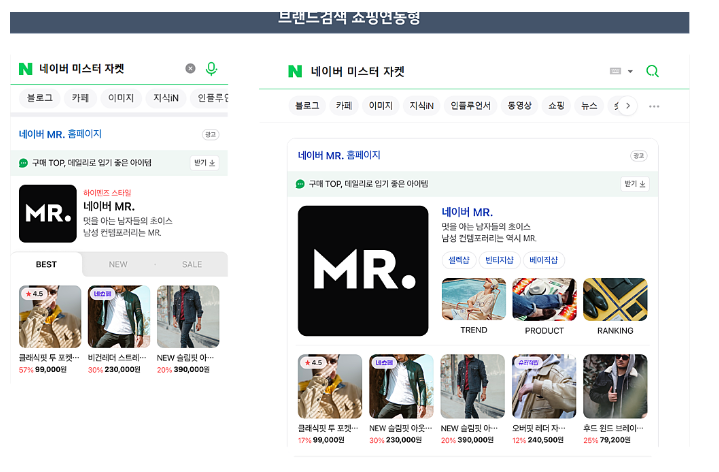Open the 네이버 MR. title link in desktop view
719x472 pixels.
[467, 212]
